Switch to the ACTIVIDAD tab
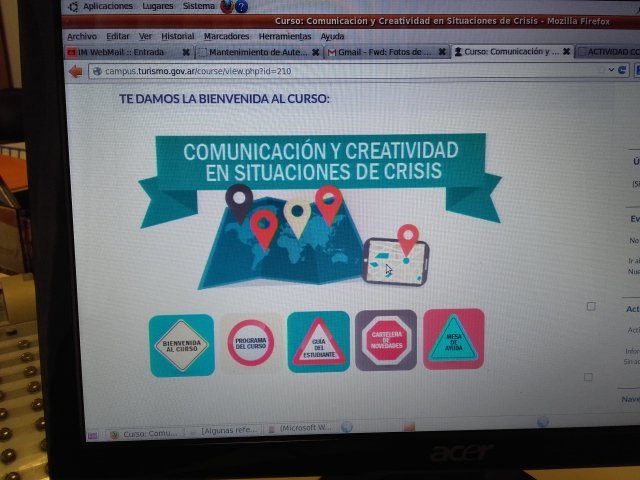640x480 pixels. tap(608, 52)
